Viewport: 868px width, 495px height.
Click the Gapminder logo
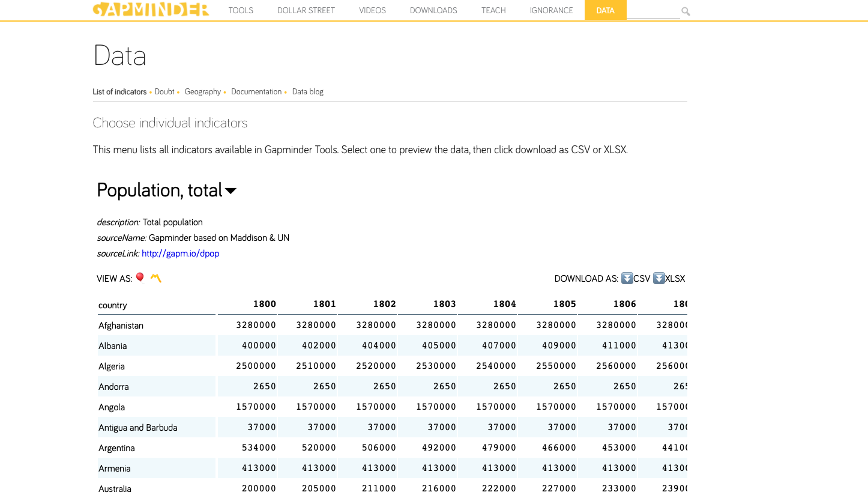(x=151, y=9)
